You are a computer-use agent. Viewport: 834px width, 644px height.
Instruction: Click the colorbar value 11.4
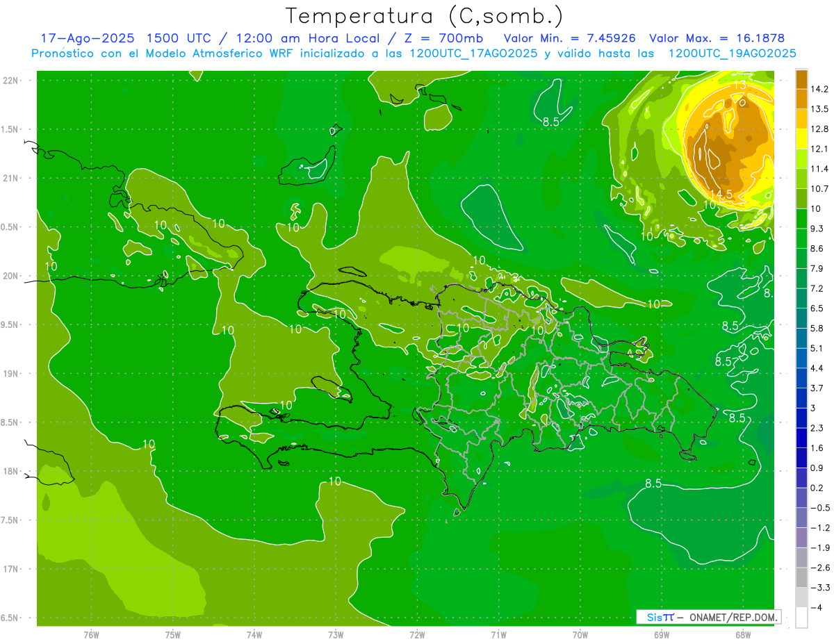pos(819,169)
